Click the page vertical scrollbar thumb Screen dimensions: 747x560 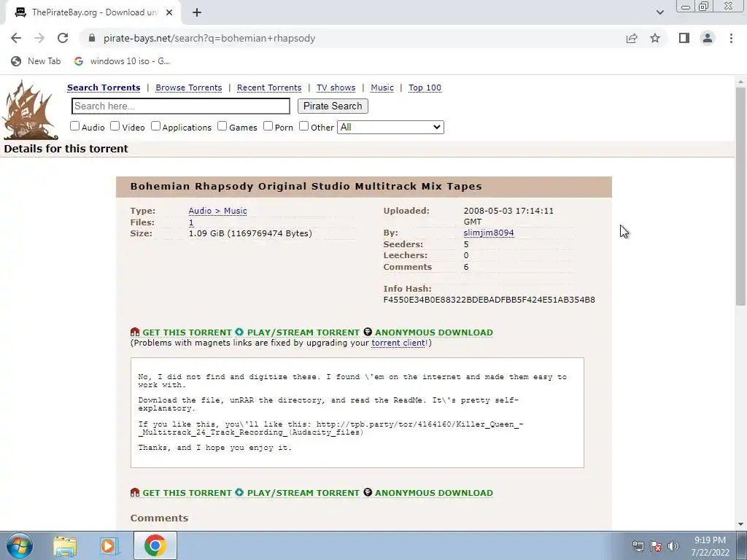click(740, 195)
